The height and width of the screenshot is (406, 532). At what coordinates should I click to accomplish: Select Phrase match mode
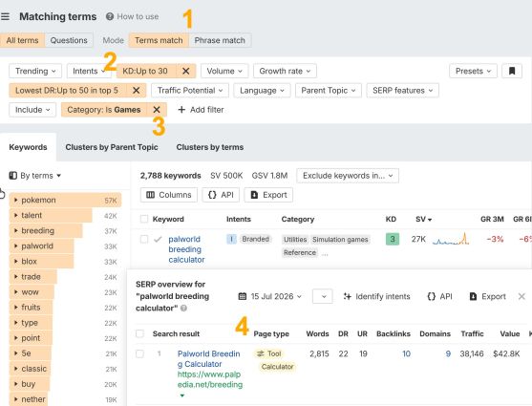point(220,40)
